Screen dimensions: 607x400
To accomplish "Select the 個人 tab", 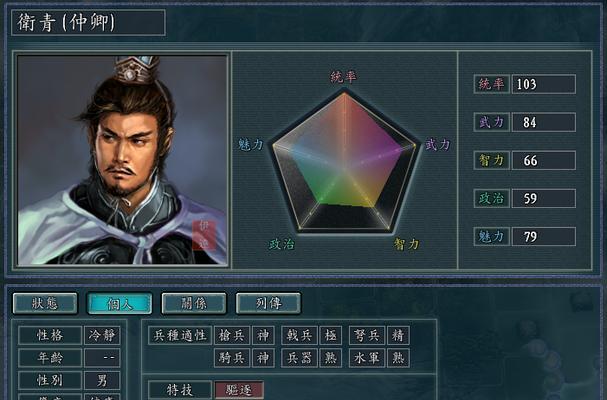I will point(120,303).
